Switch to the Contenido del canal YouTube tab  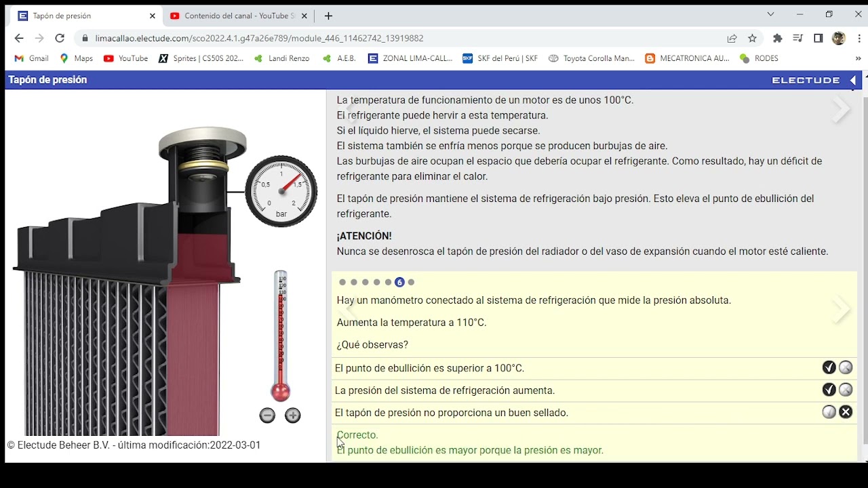coord(238,16)
